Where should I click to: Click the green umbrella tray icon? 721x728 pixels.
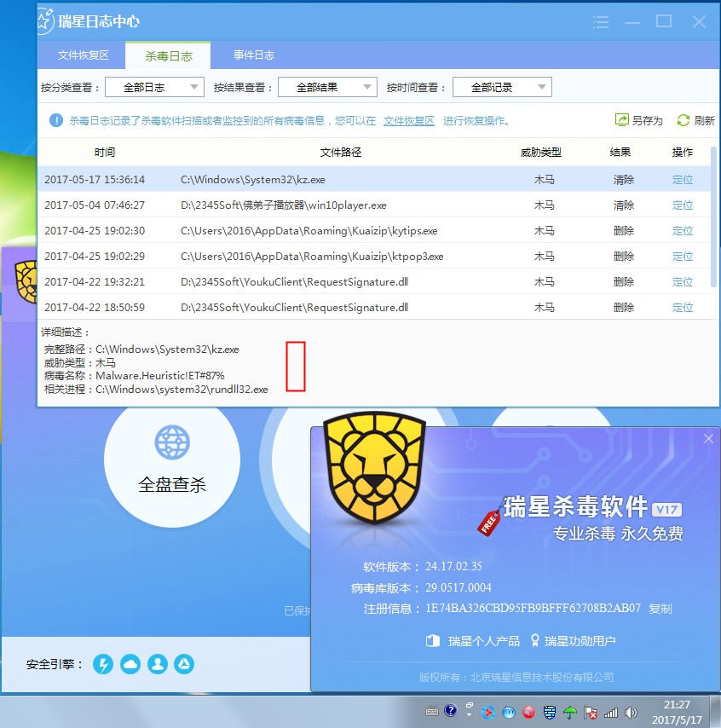tap(570, 712)
